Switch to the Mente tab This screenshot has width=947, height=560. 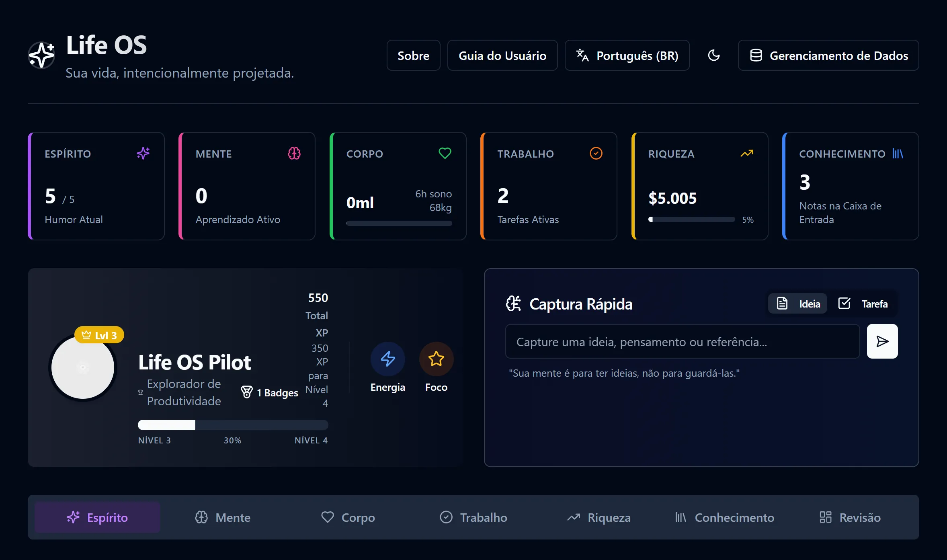point(223,517)
